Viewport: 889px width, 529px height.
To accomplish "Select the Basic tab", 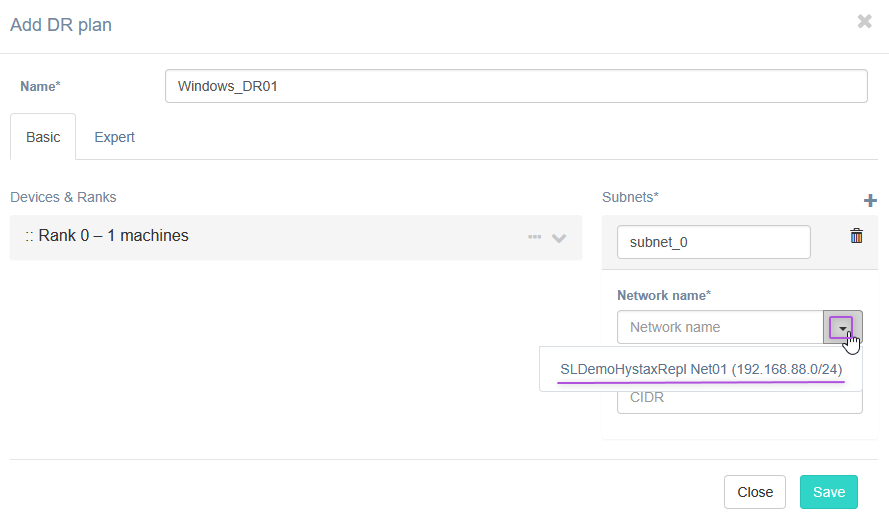I will point(43,137).
